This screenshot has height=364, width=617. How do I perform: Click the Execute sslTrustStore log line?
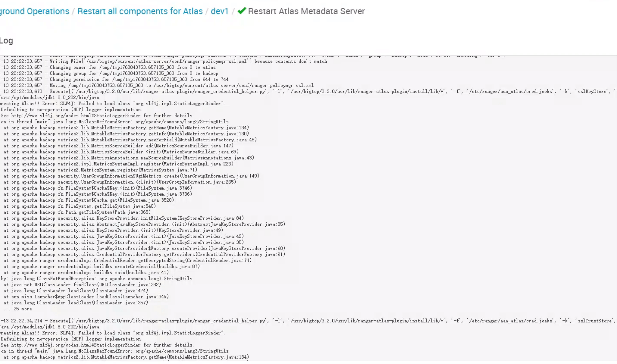(301, 321)
